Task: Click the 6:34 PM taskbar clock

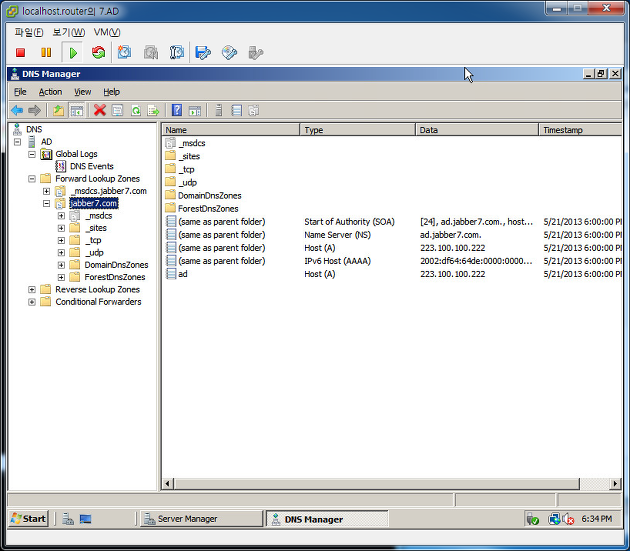Action: [x=597, y=519]
